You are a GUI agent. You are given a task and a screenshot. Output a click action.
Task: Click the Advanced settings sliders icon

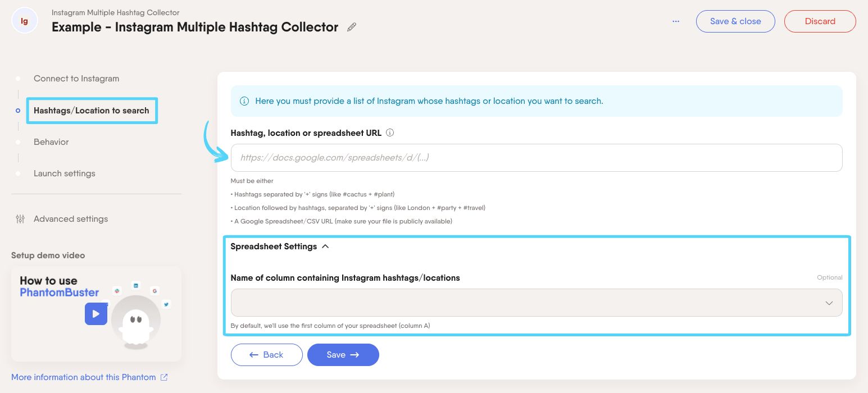pos(20,219)
